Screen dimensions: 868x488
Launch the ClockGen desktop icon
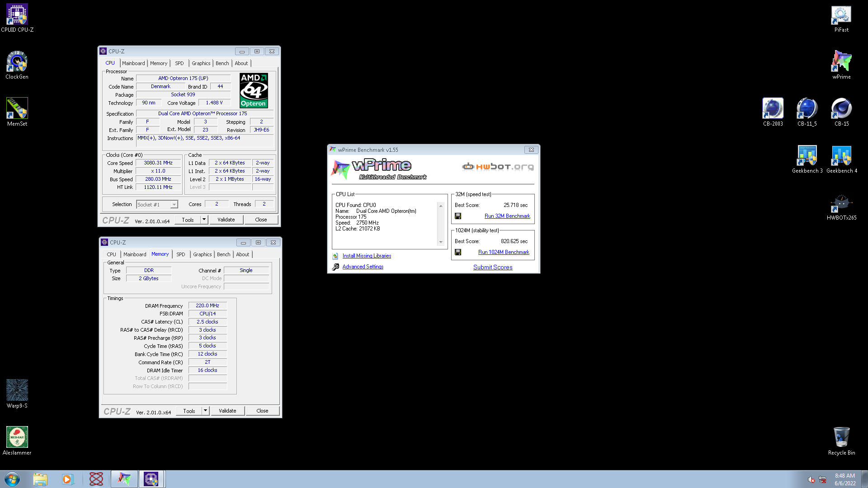tap(17, 65)
